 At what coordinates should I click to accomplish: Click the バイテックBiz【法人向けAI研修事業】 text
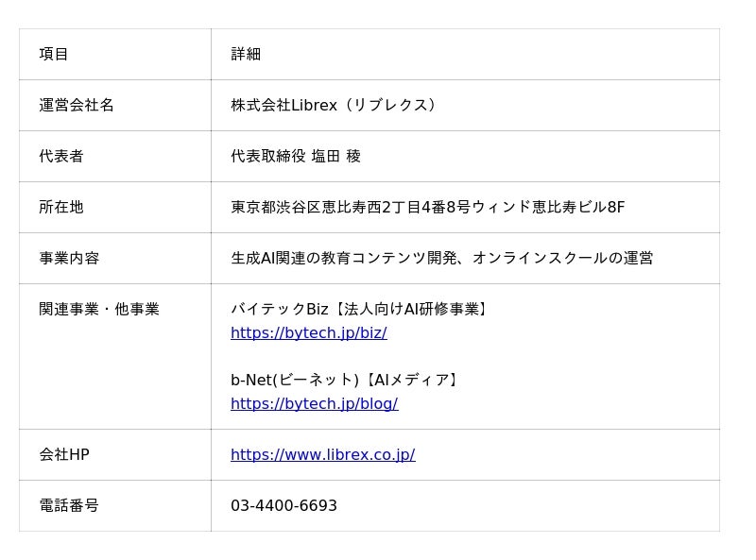coord(360,310)
